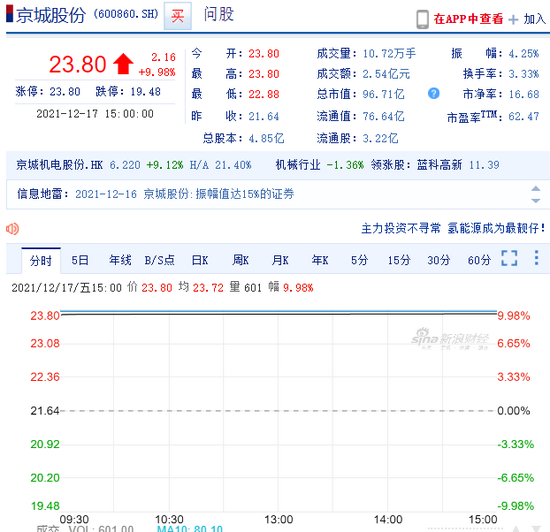
Task: Click the up arrow in 信息地雷 box
Action: [x=536, y=188]
